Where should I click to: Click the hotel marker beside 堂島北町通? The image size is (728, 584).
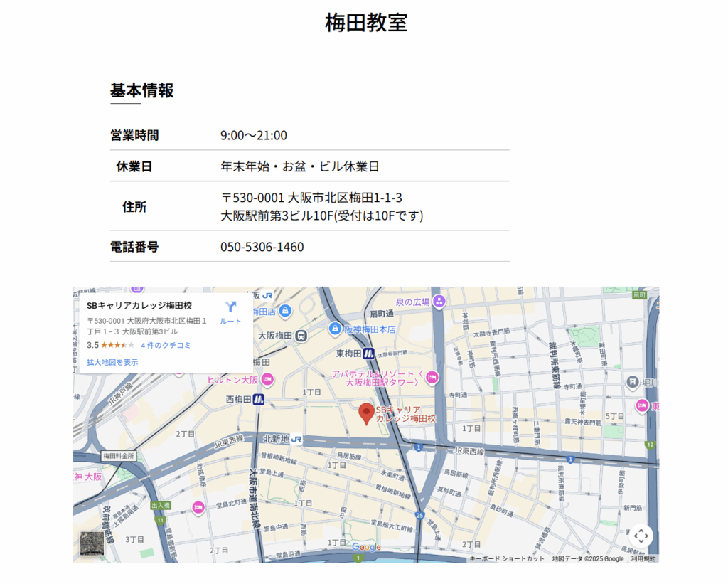tap(198, 506)
